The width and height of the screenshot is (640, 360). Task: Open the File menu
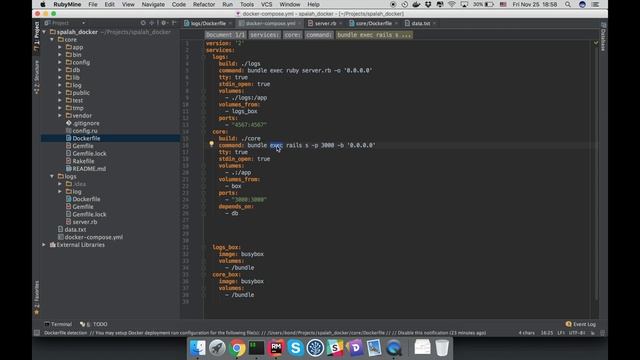[x=93, y=4]
